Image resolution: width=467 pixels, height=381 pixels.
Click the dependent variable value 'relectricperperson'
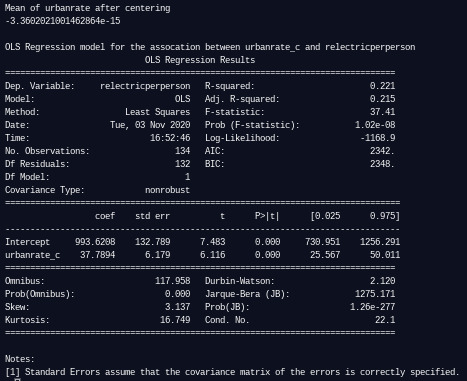tap(145, 86)
